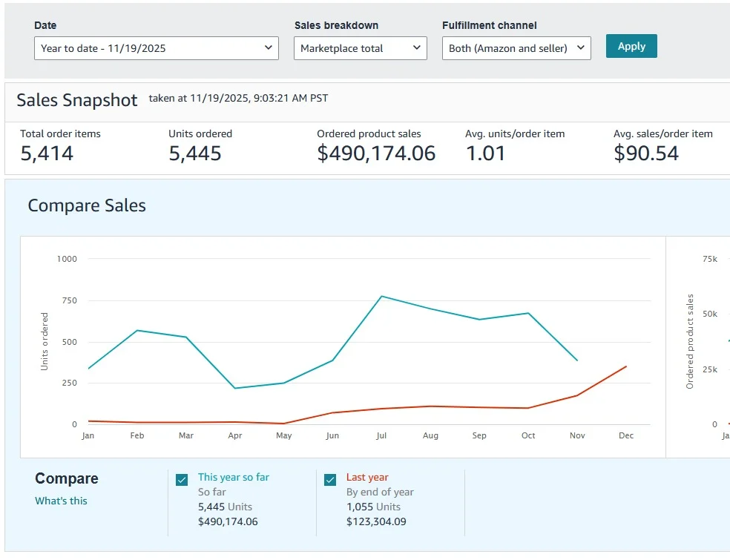Expand the Sales breakdown dropdown
Screen dimensions: 730x560
point(361,48)
